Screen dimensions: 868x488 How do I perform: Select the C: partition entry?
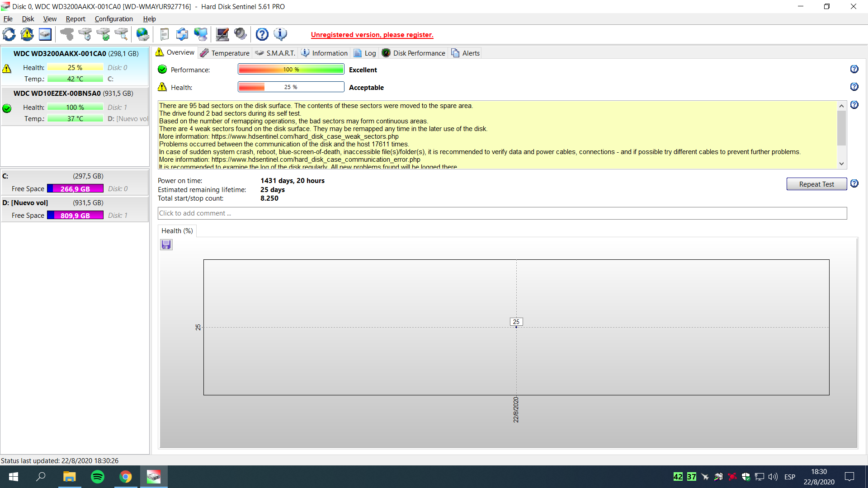tap(75, 182)
